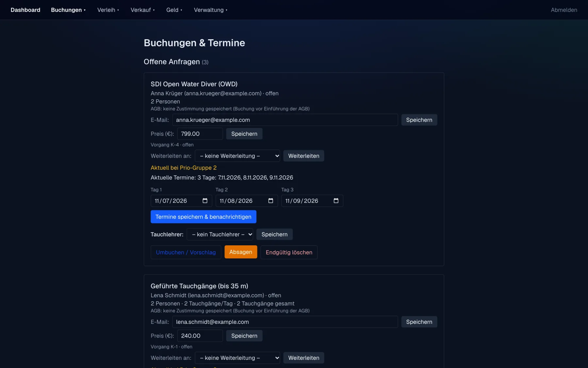Save Lena Schmidt's e-mail address
The width and height of the screenshot is (588, 368).
click(x=419, y=322)
